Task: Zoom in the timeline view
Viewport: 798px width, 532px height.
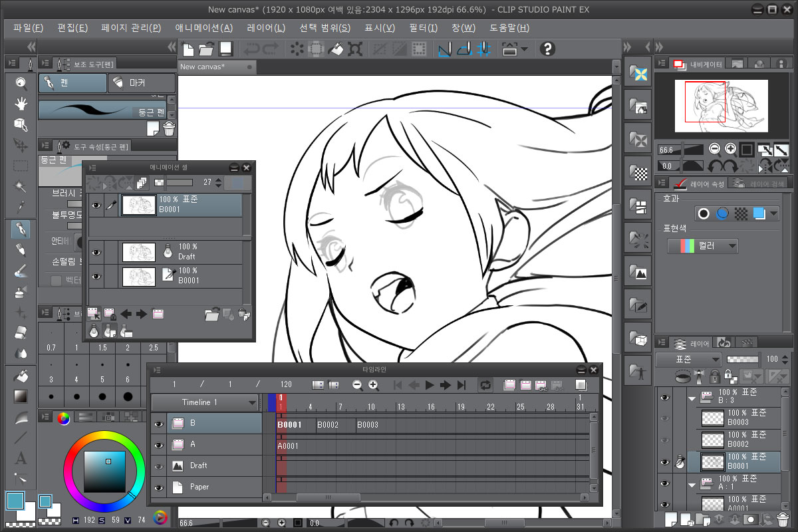Action: (x=373, y=385)
